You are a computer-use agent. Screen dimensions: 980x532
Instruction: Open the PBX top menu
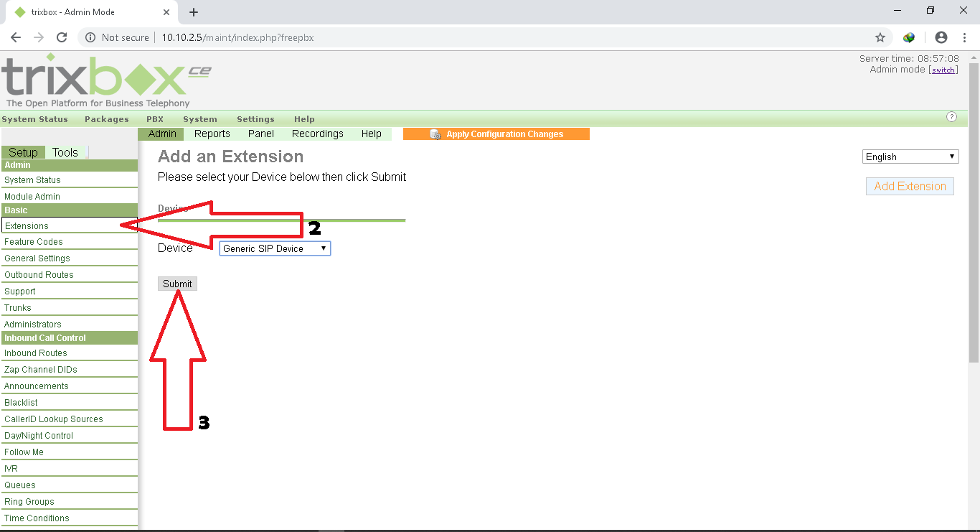tap(155, 119)
